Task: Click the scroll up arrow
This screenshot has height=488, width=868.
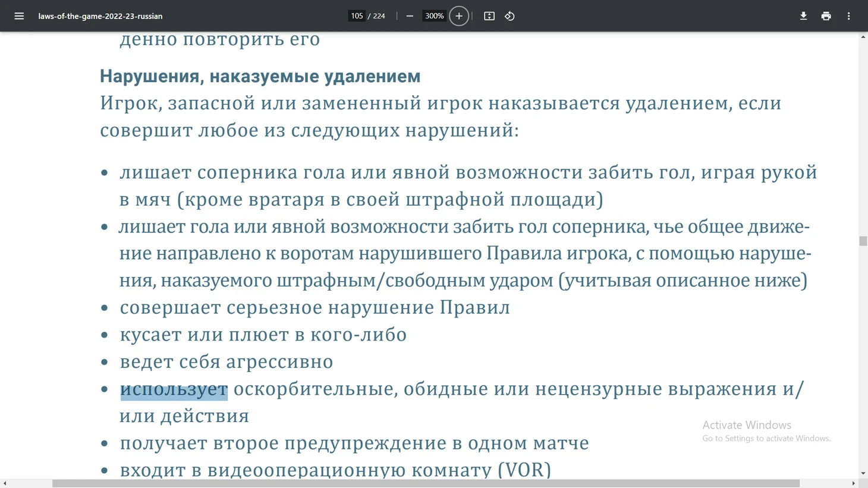Action: click(x=863, y=37)
